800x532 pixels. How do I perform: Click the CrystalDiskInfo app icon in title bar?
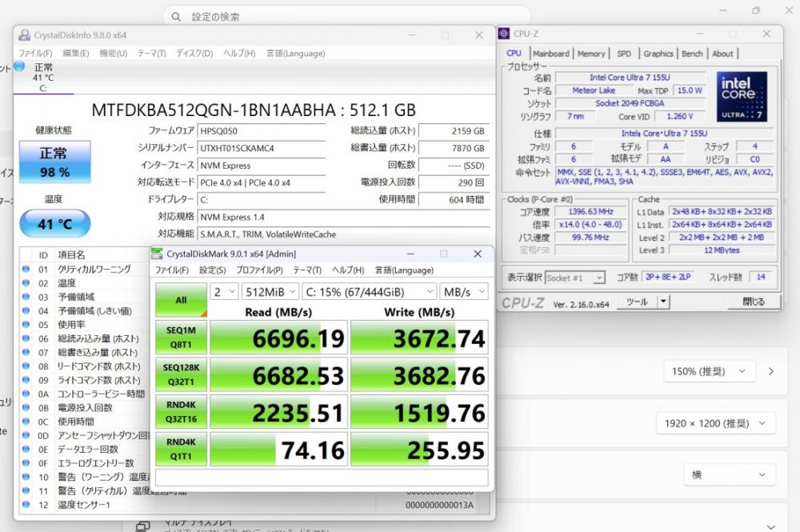pyautogui.click(x=24, y=35)
